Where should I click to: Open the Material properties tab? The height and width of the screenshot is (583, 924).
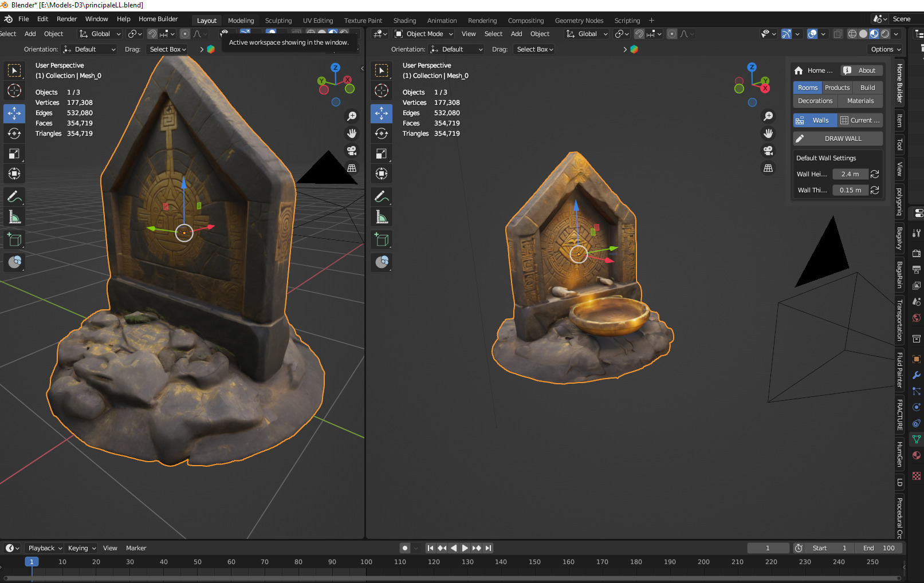pyautogui.click(x=917, y=455)
